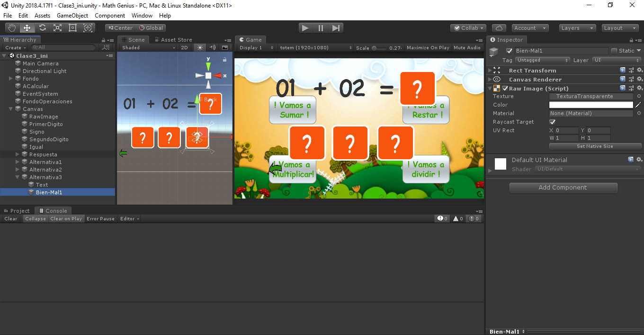Select the Rect Transform tool

(x=72, y=28)
